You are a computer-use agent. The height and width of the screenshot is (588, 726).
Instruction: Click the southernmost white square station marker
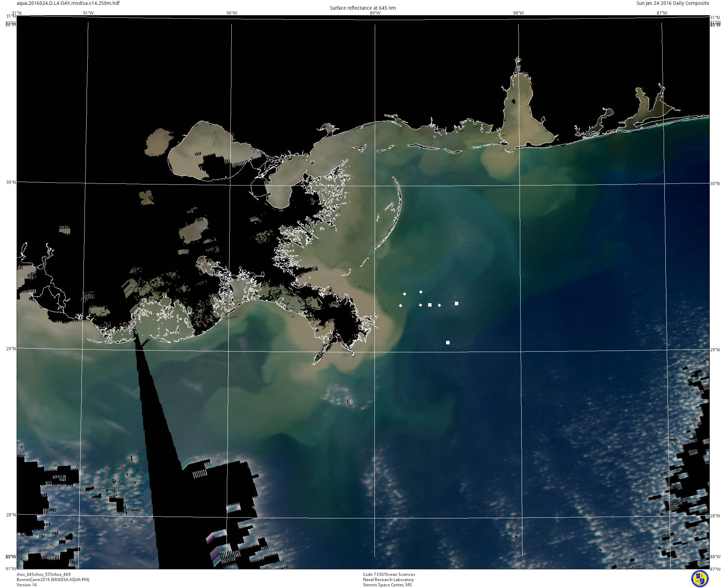coord(448,343)
